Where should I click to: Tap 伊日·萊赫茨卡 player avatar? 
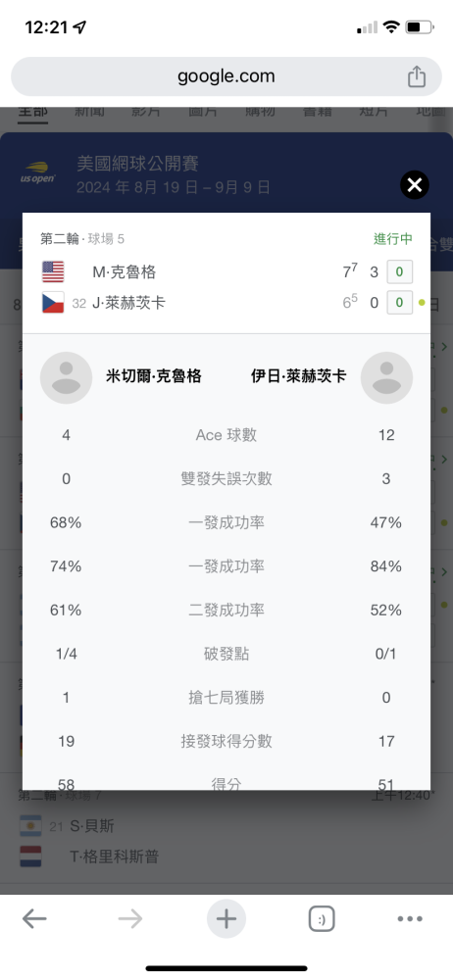(386, 377)
